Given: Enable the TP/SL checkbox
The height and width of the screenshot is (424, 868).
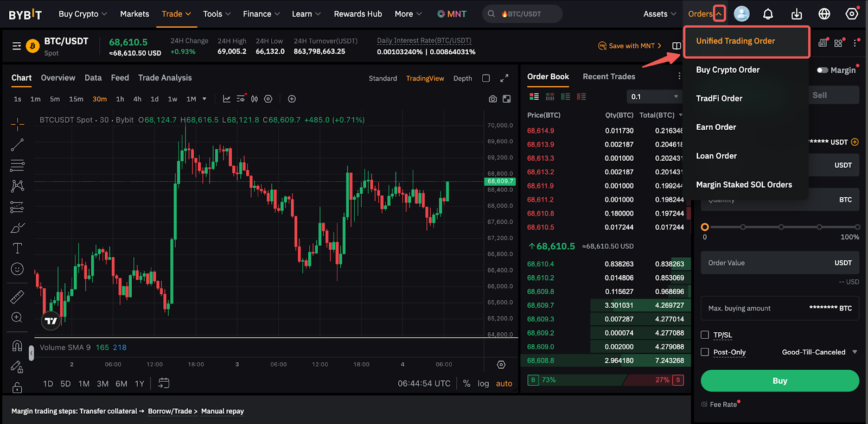Looking at the screenshot, I should pos(705,335).
